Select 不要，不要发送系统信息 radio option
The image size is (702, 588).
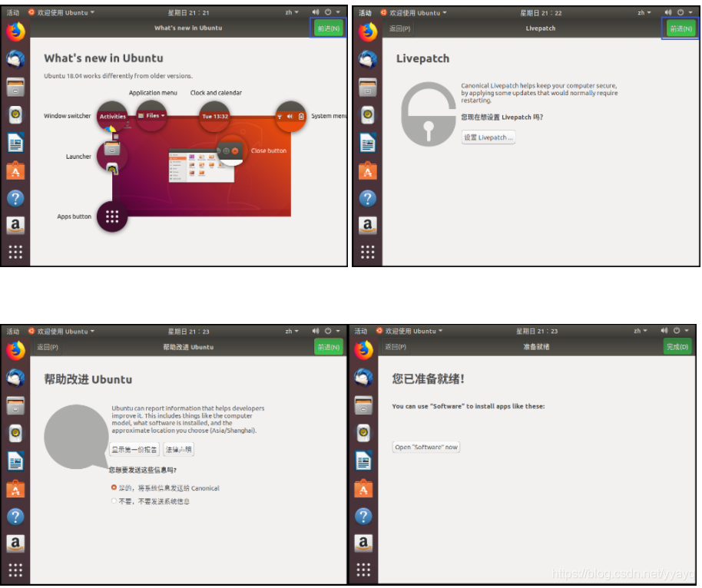click(x=151, y=501)
